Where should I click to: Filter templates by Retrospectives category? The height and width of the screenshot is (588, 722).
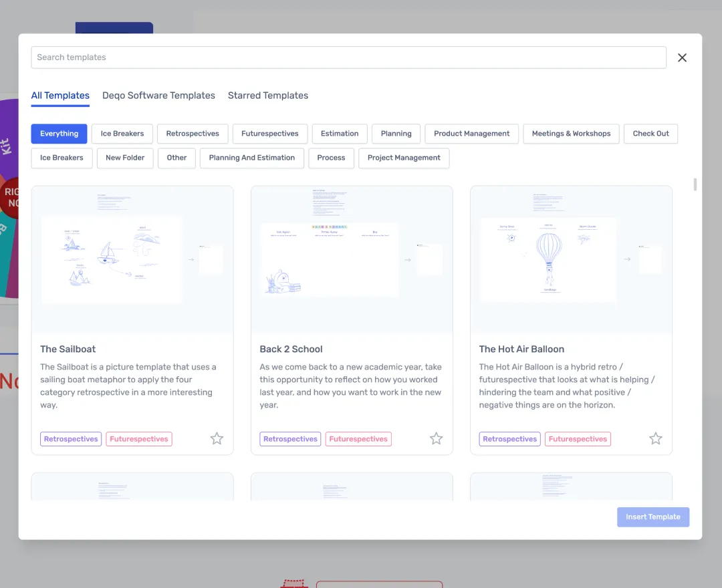[193, 134]
